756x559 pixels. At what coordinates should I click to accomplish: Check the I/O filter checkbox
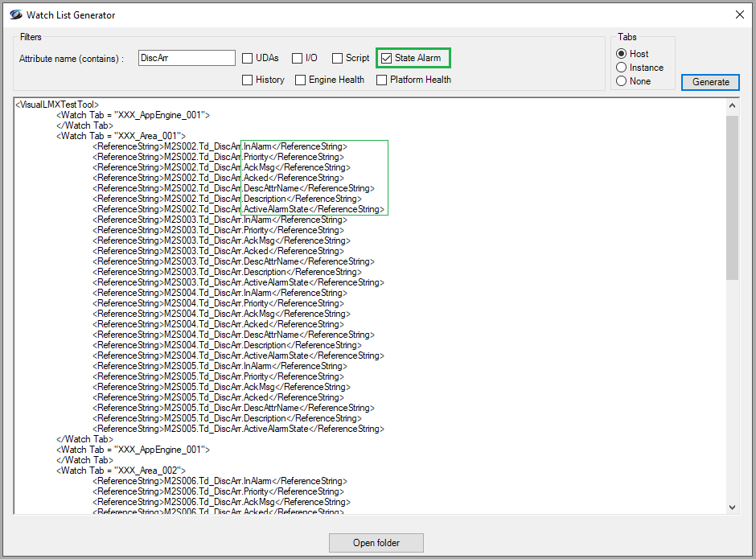pos(298,58)
